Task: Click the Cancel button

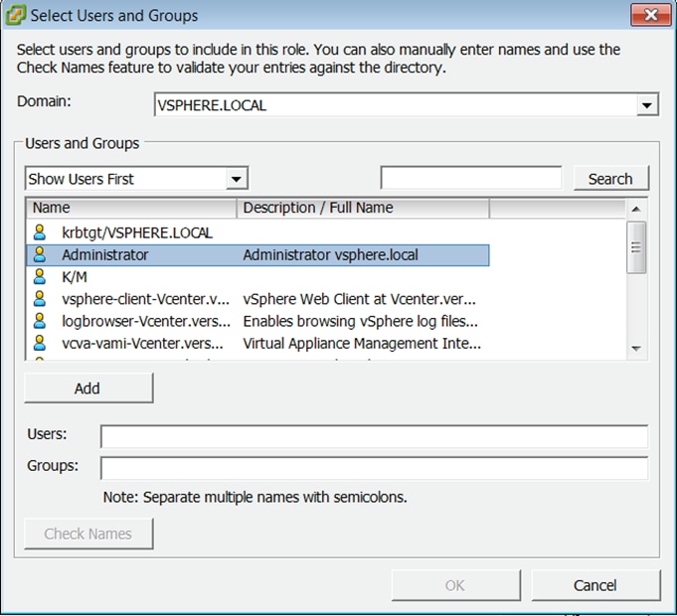Action: tap(595, 585)
